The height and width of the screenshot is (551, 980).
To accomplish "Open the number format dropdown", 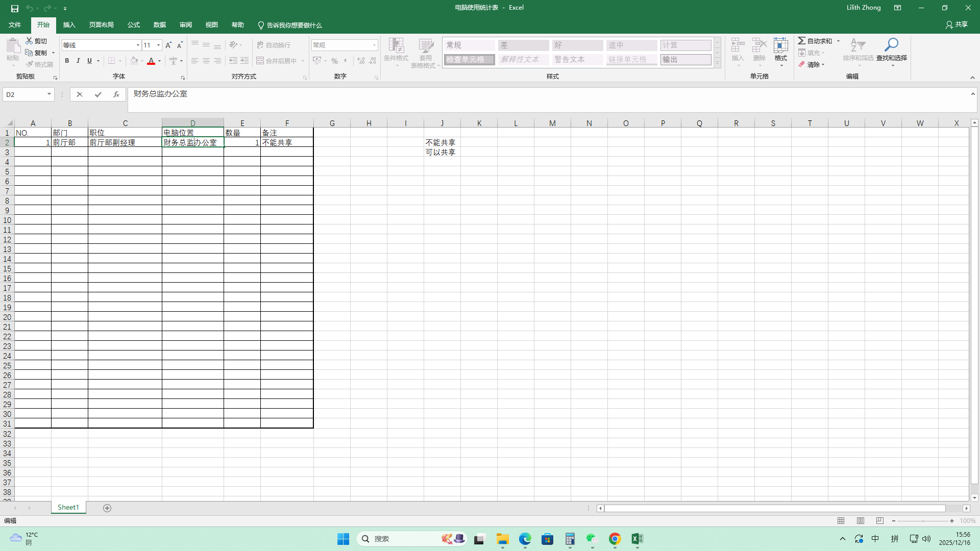I will pyautogui.click(x=374, y=45).
